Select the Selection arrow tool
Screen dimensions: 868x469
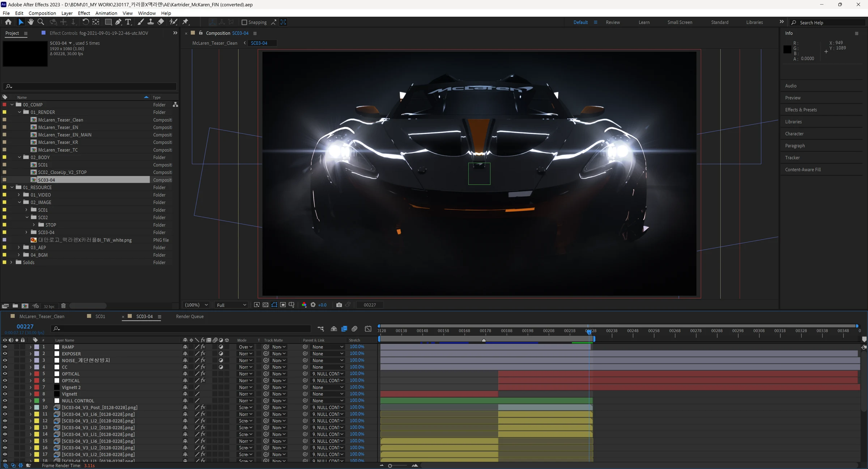point(21,22)
